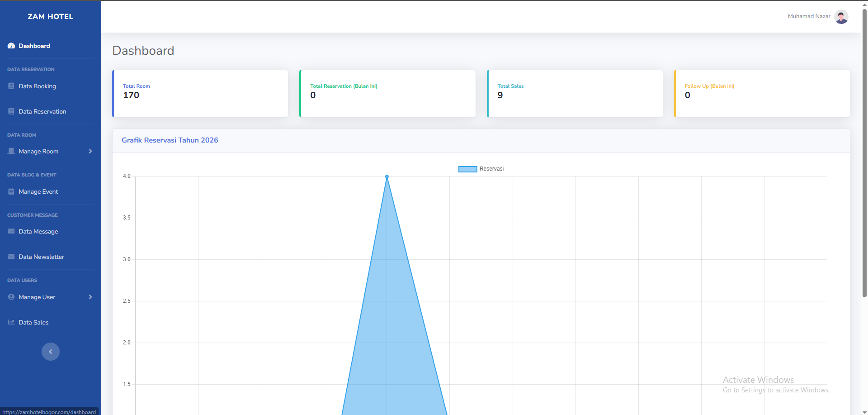Toggle the Reservasi legend color swatch

(x=467, y=169)
